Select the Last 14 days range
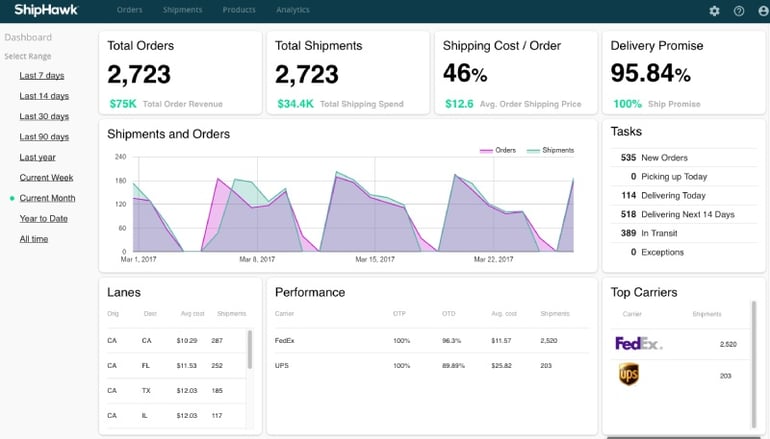Image resolution: width=770 pixels, height=439 pixels. [x=44, y=96]
